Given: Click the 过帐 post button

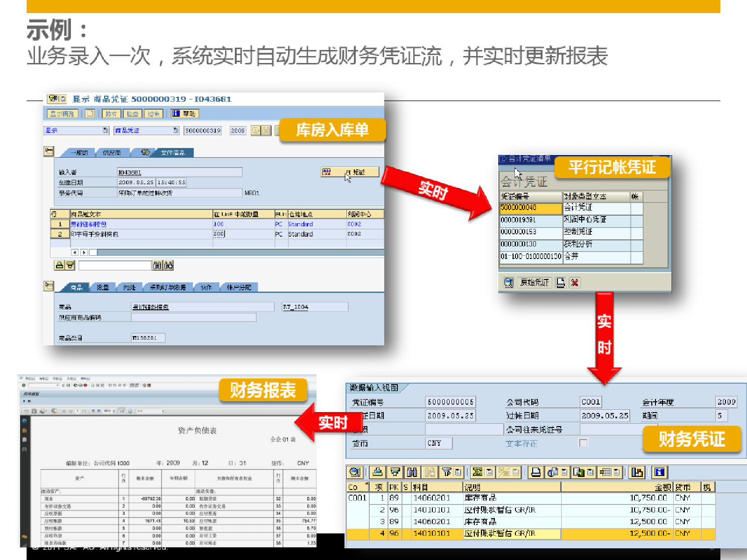Looking at the screenshot, I should (x=153, y=113).
